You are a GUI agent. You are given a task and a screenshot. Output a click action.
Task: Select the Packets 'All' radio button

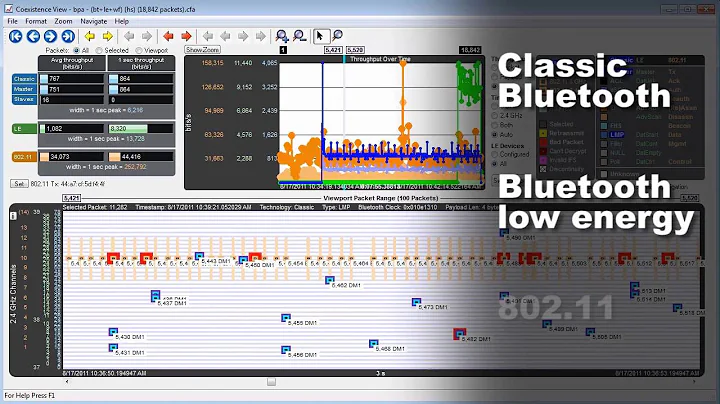pos(76,50)
